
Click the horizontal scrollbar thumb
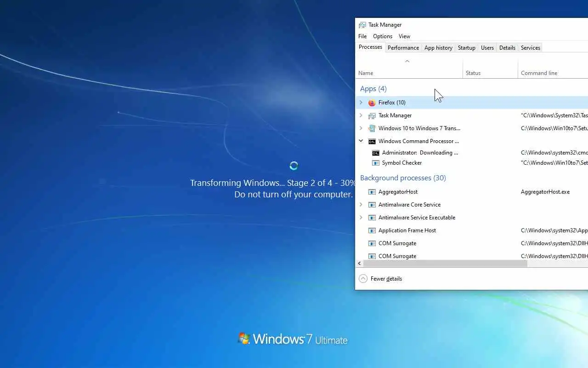tap(445, 264)
